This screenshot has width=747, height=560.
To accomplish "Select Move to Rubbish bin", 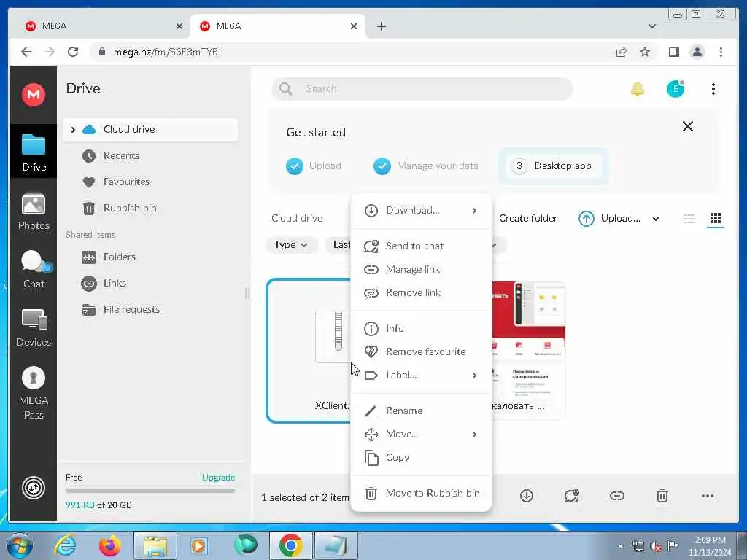I will click(421, 493).
